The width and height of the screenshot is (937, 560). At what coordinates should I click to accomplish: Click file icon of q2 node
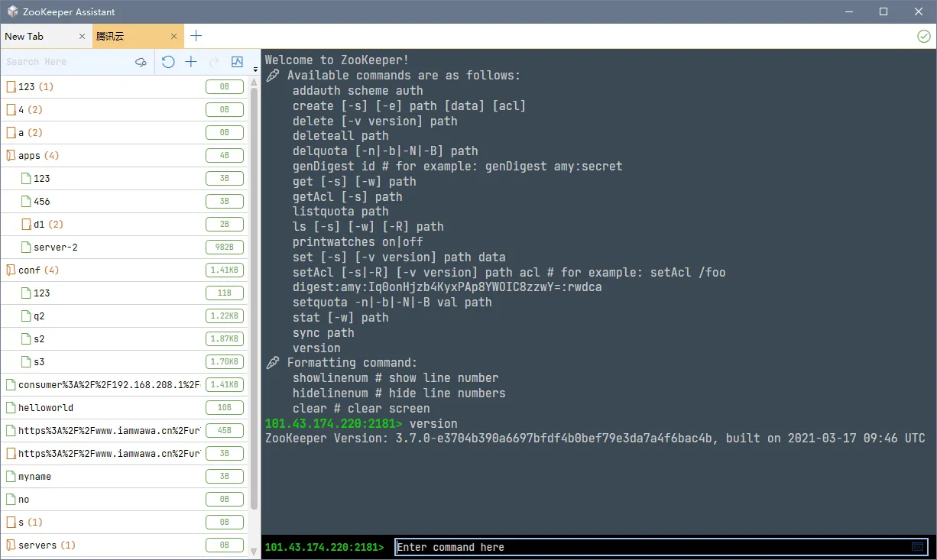[x=27, y=316]
